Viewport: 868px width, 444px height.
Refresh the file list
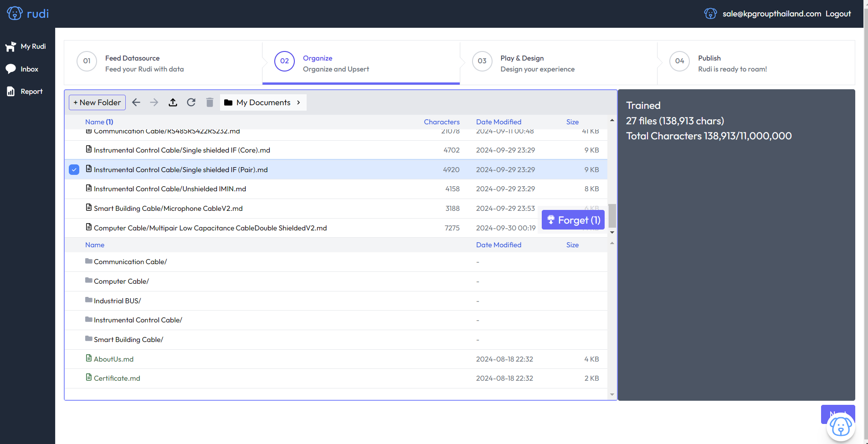(191, 102)
